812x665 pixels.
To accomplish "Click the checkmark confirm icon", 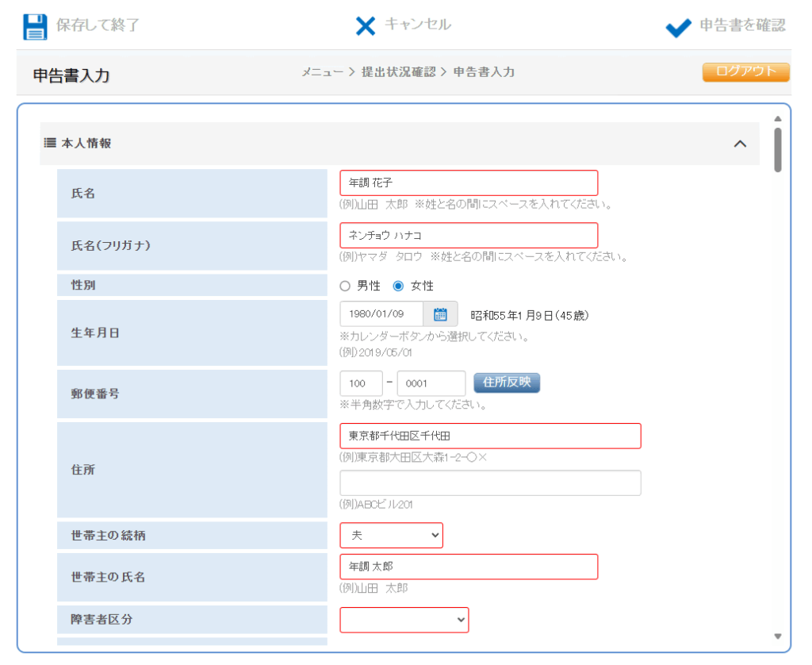I will [678, 28].
